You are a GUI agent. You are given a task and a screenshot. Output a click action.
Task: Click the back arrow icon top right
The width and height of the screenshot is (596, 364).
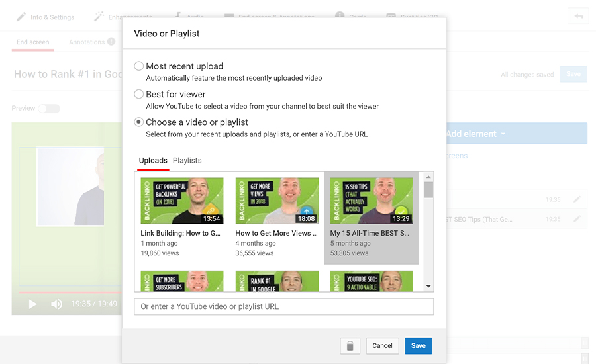(578, 17)
